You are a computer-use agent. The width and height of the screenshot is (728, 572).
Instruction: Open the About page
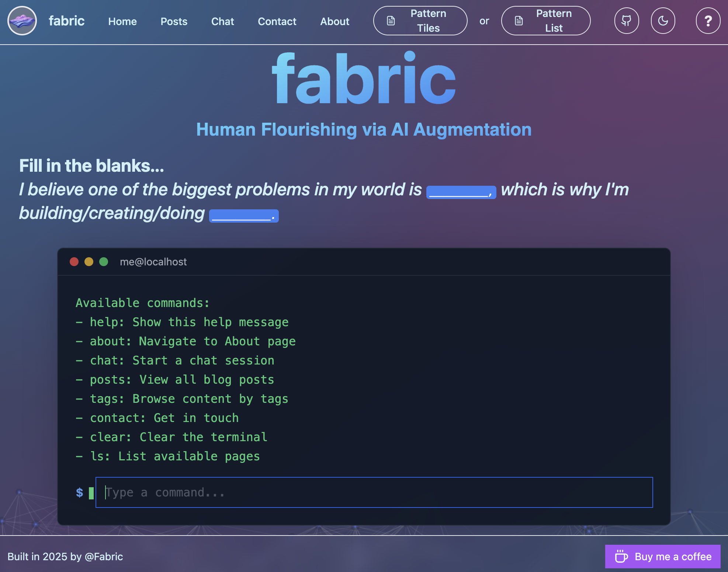coord(334,21)
